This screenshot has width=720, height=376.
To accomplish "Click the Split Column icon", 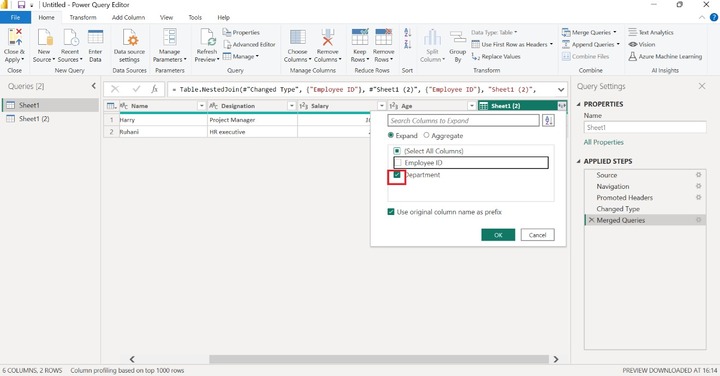I will click(x=432, y=37).
